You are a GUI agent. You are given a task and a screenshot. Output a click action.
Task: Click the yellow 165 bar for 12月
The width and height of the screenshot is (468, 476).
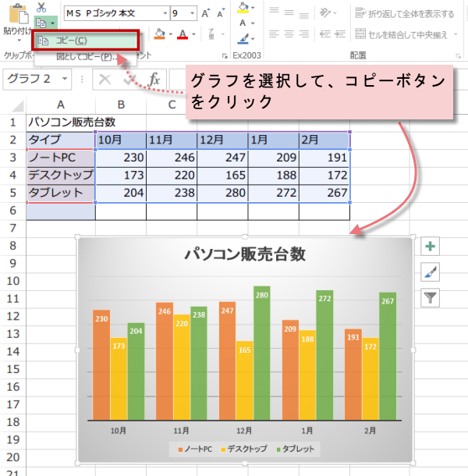coord(244,381)
